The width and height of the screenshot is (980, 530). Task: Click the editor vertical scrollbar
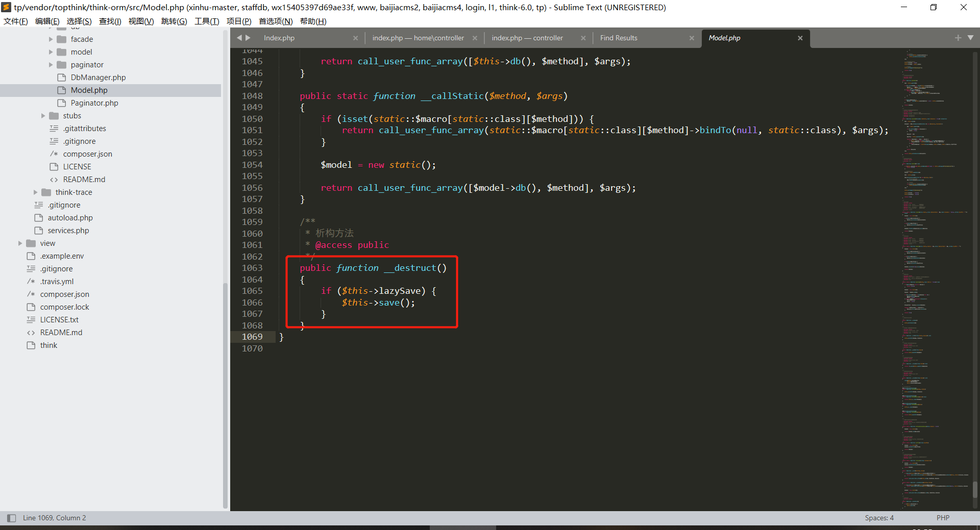[x=975, y=489]
